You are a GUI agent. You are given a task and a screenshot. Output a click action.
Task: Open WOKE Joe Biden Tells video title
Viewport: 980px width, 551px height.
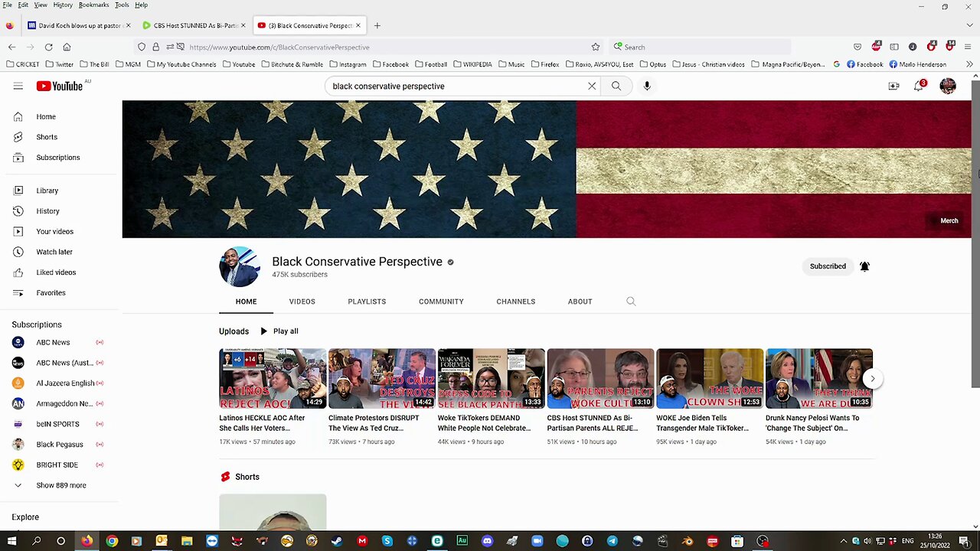pyautogui.click(x=702, y=423)
